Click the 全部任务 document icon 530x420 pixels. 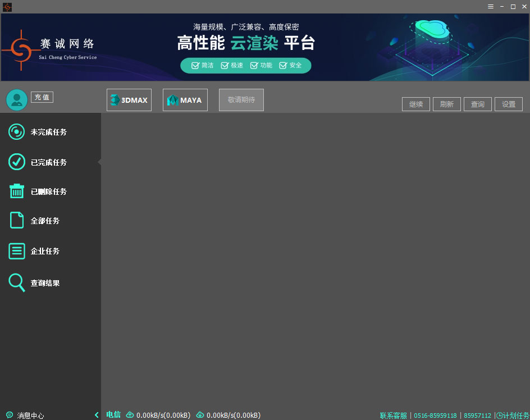click(17, 220)
